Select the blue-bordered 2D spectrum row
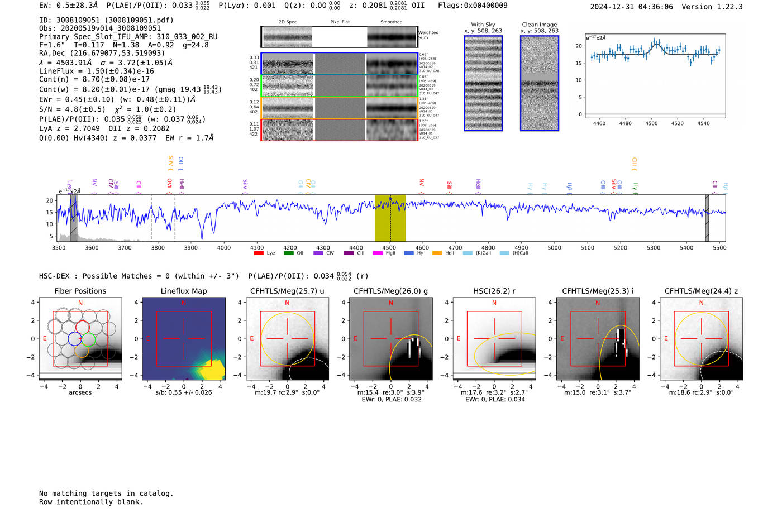Image resolution: width=782 pixels, height=532 pixels. 340,64
